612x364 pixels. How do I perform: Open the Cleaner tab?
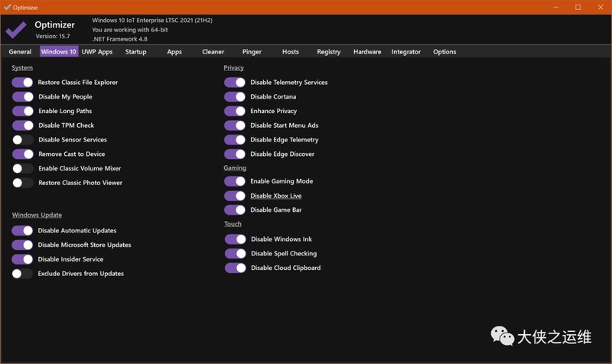(213, 52)
